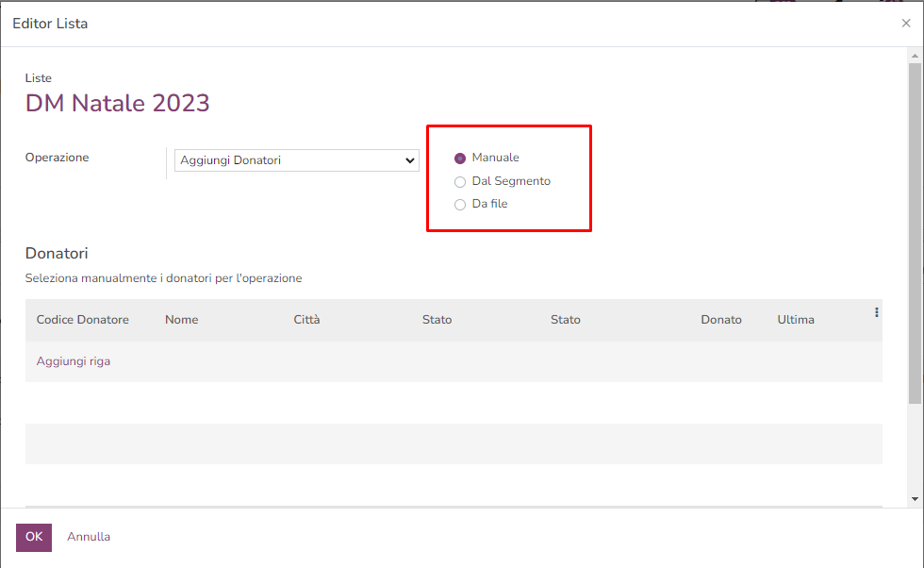Screen dimensions: 924x568
Task: Sort by the Nome column header
Action: (x=181, y=320)
